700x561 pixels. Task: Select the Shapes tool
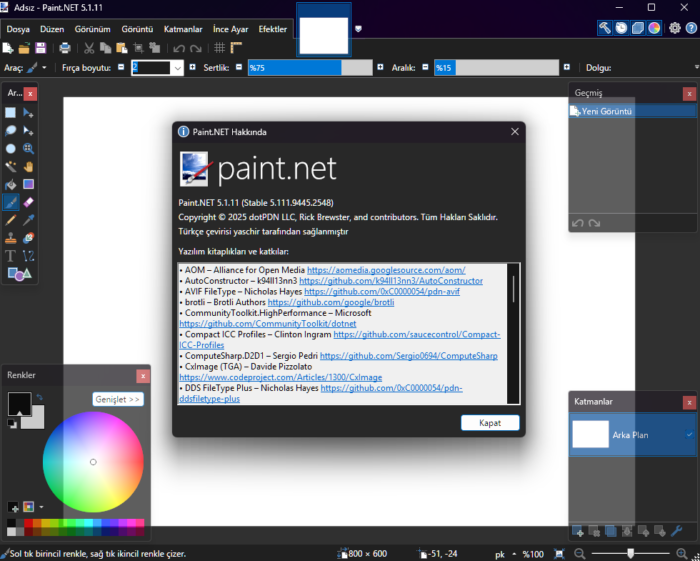coord(19,274)
